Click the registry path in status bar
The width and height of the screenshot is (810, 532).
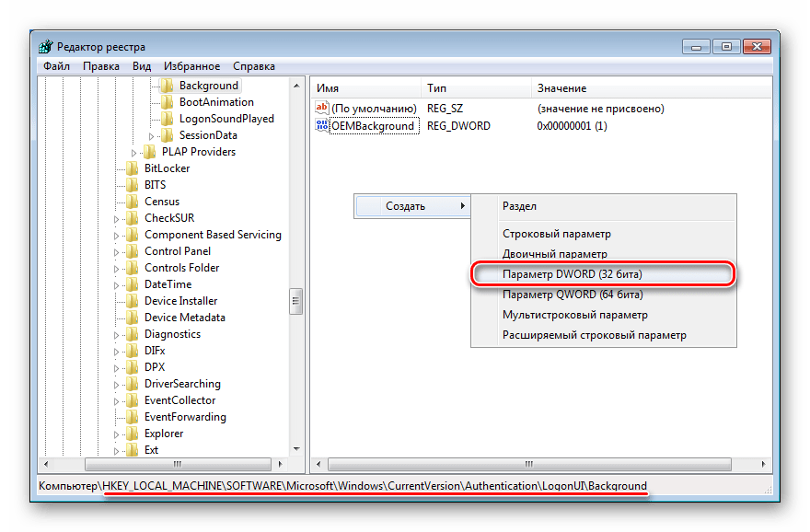(342, 486)
